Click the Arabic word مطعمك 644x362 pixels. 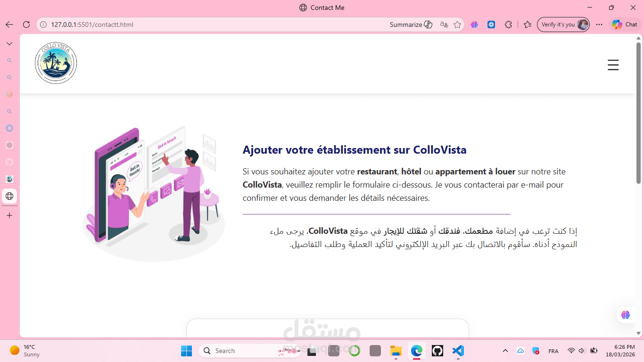coord(479,231)
